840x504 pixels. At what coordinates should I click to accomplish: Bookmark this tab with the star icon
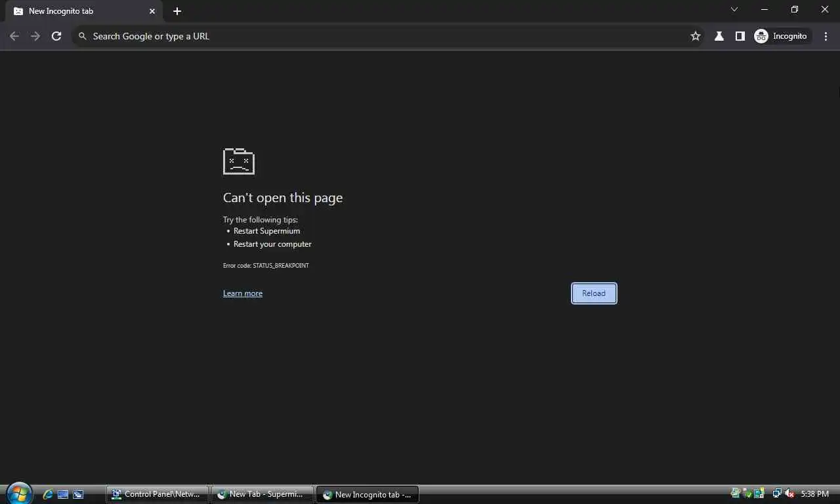click(696, 36)
